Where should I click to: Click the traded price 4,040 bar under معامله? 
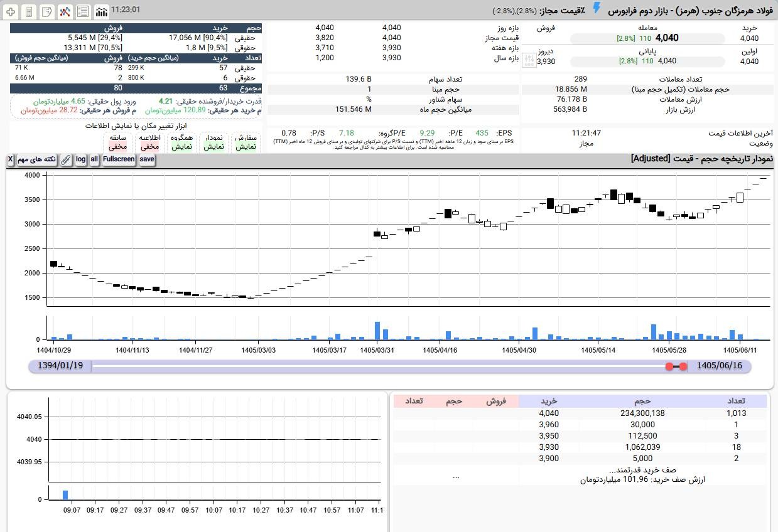(647, 38)
